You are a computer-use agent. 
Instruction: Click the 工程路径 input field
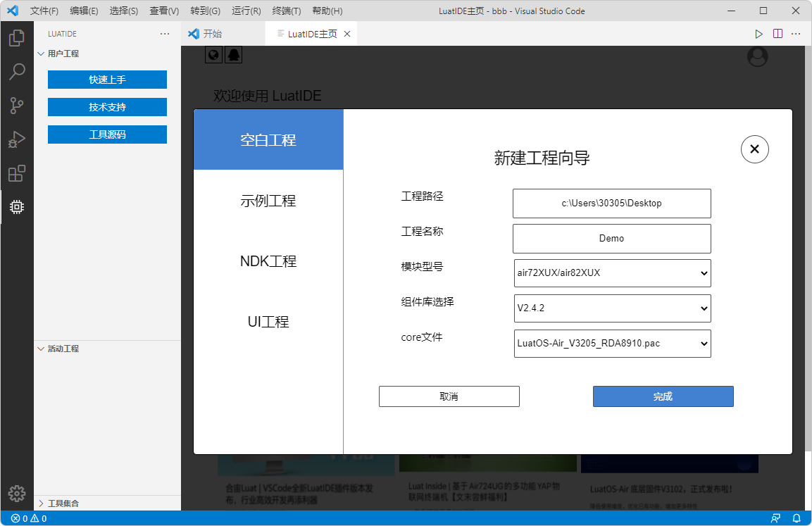pos(611,203)
